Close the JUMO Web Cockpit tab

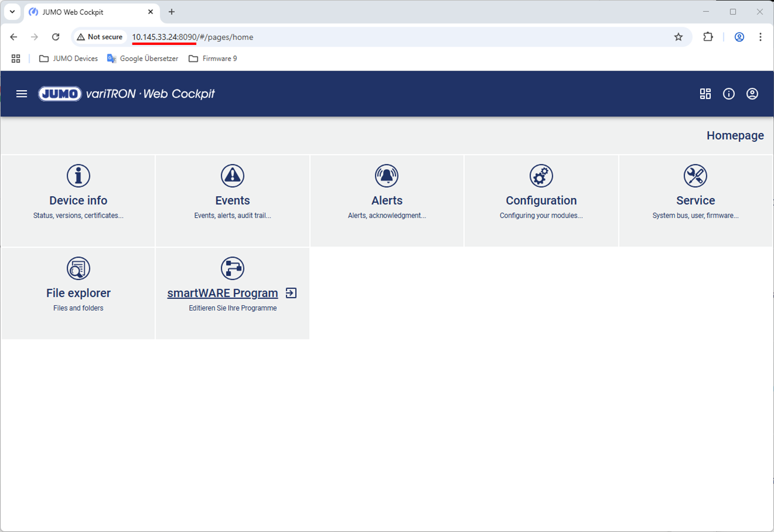tap(150, 12)
